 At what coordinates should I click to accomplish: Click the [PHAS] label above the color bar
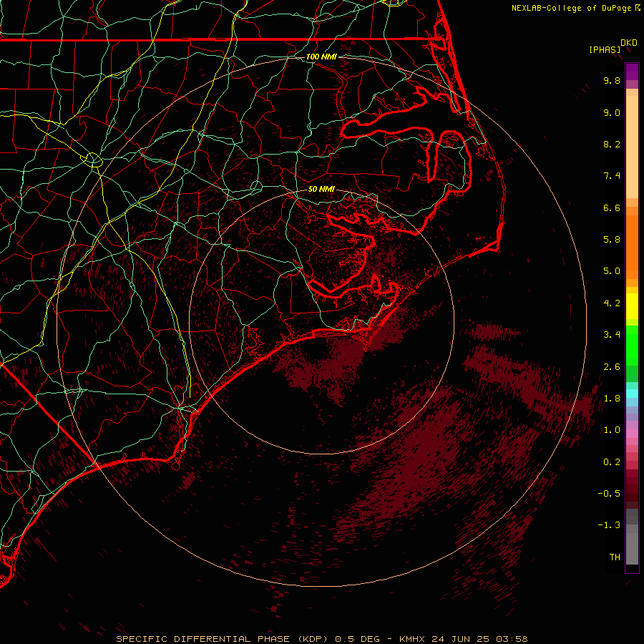(x=605, y=49)
